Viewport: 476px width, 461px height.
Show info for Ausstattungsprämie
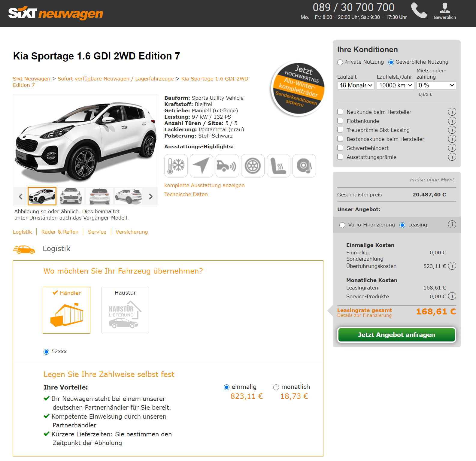(x=452, y=157)
